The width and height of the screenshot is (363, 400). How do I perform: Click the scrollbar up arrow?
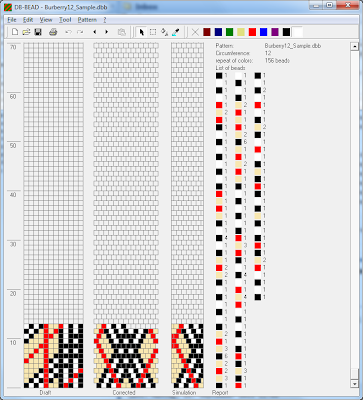click(355, 46)
